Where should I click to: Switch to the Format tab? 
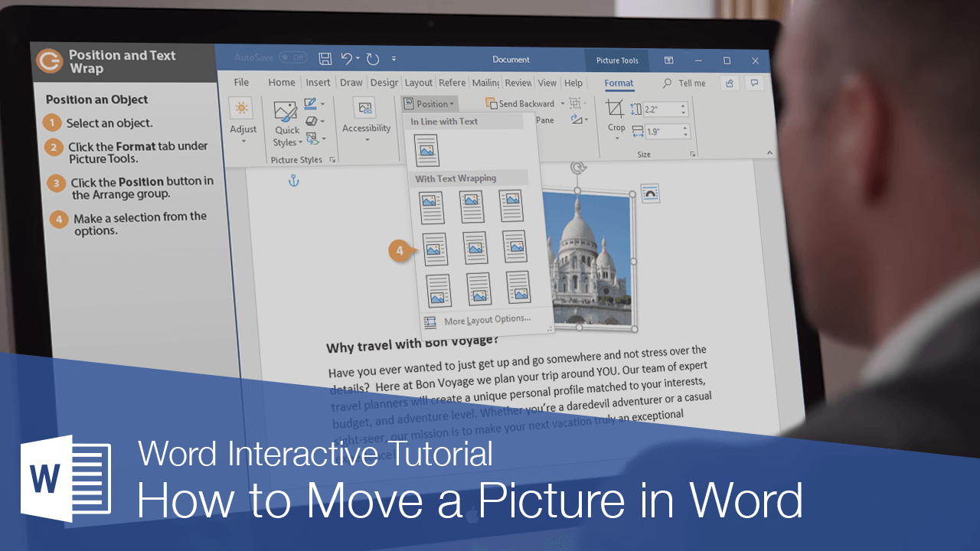[x=619, y=83]
